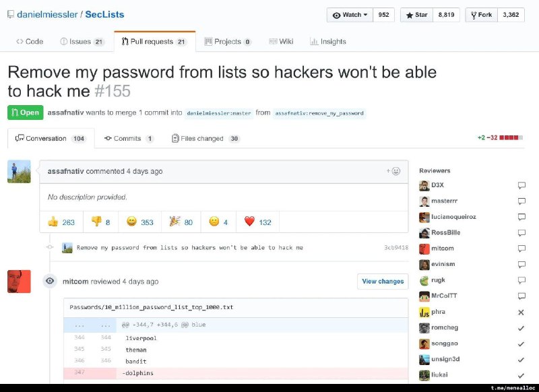Click the X changes-requested icon beside phra
The width and height of the screenshot is (539, 392).
pos(521,313)
